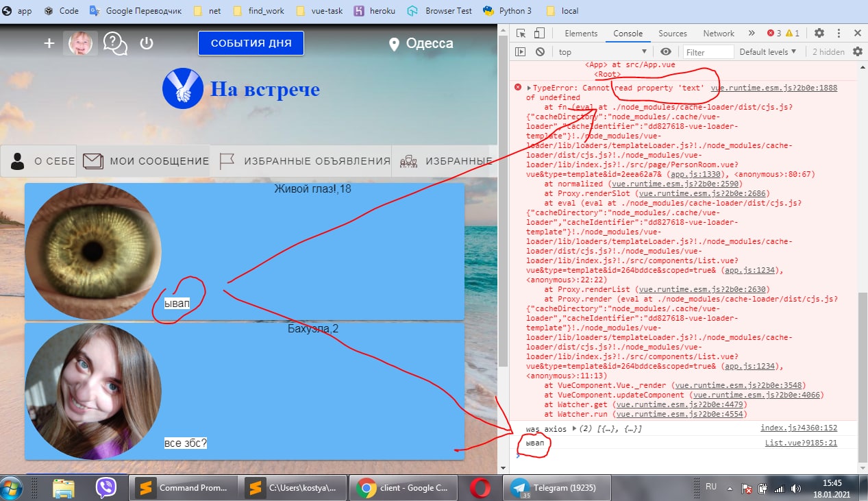The width and height of the screenshot is (868, 501).
Task: Switch to the Network panel
Action: (719, 33)
